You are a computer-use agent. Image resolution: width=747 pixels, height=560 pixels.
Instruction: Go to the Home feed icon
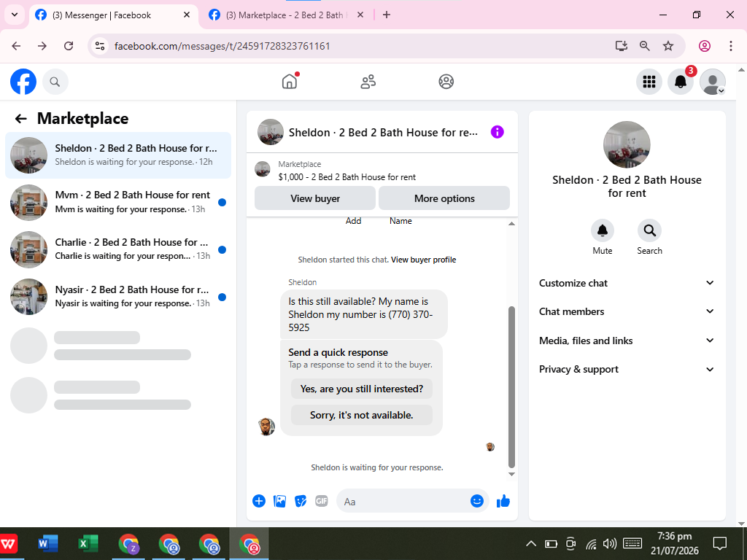click(290, 82)
